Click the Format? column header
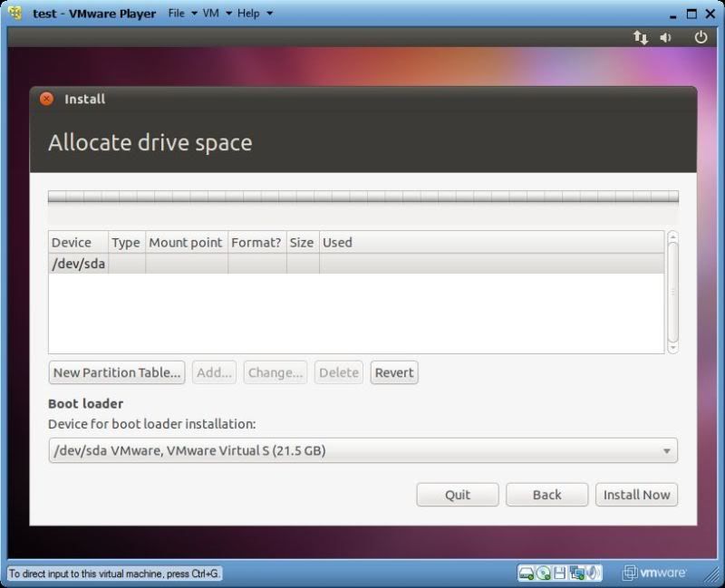Viewport: 725px width, 588px height. [257, 242]
